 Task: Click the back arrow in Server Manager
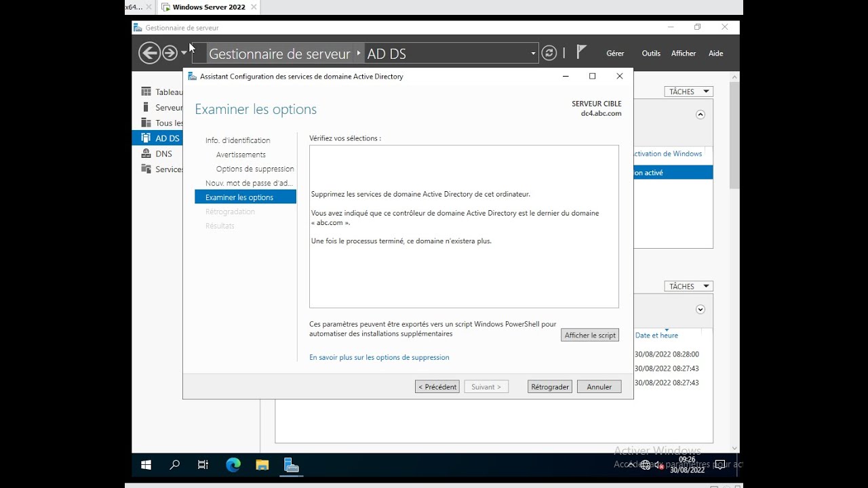pyautogui.click(x=149, y=53)
